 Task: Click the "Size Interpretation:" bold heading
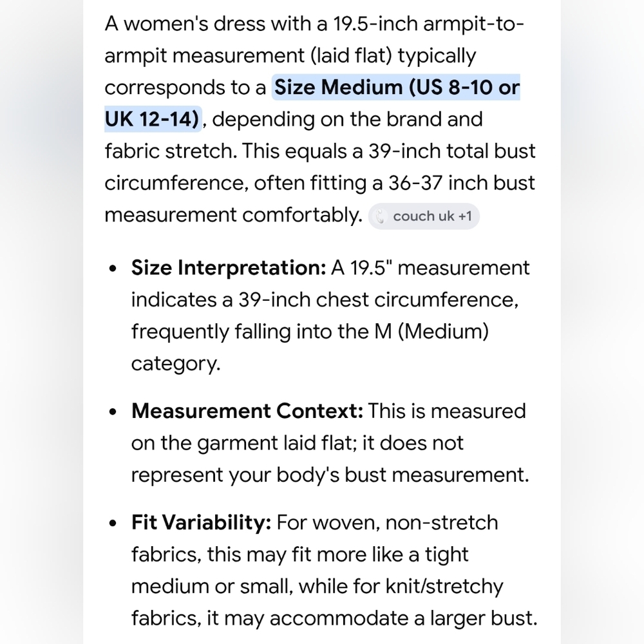click(x=229, y=268)
